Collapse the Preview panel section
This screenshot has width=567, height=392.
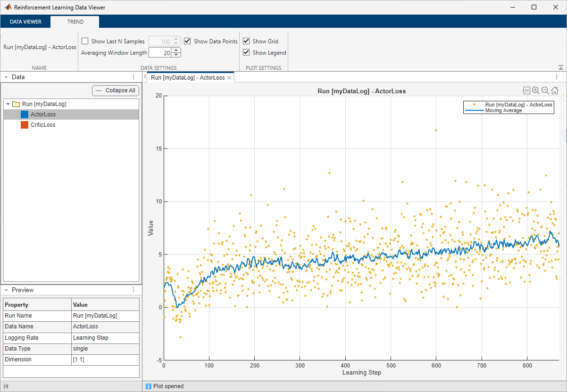tap(7, 290)
